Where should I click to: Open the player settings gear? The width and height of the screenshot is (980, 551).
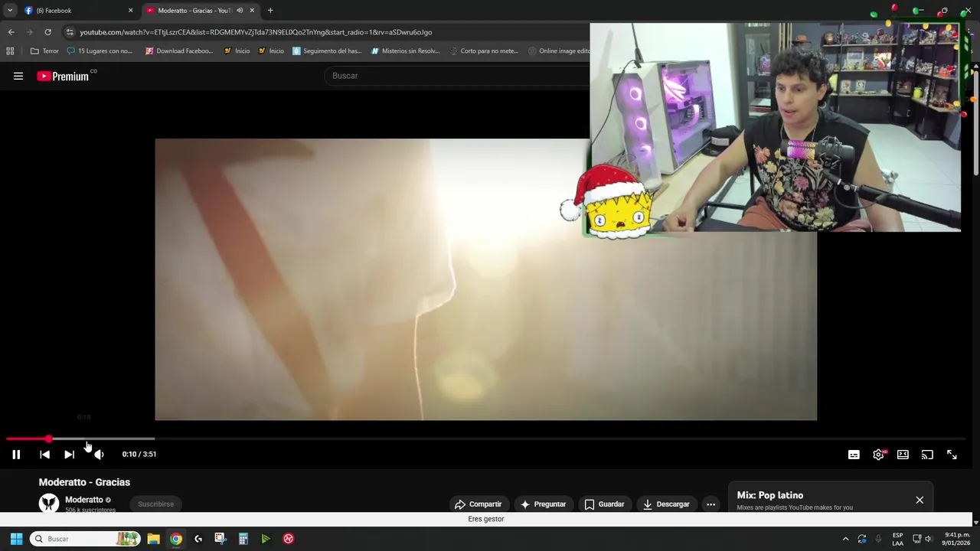878,455
